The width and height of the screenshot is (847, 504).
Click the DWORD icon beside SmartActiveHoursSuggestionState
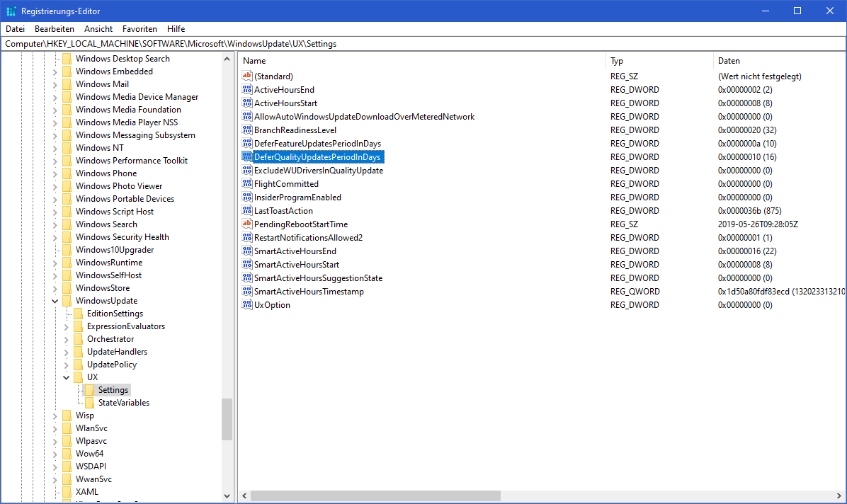click(x=247, y=277)
